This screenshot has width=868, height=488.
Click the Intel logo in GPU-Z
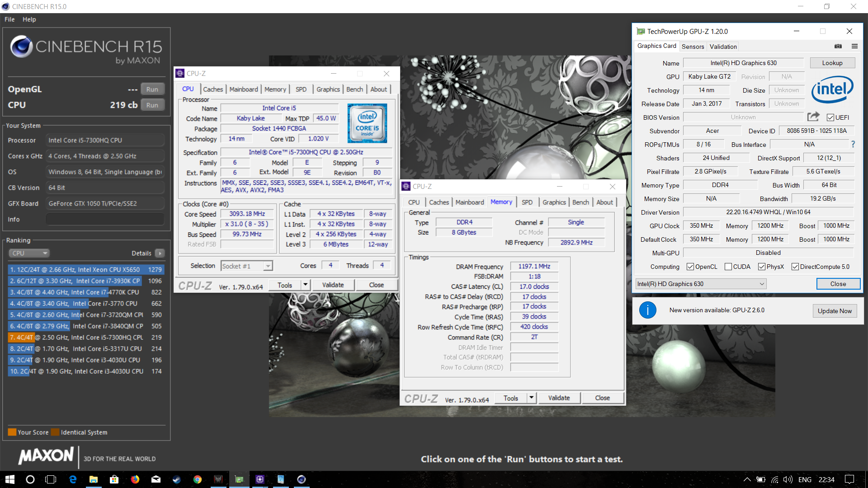(832, 89)
